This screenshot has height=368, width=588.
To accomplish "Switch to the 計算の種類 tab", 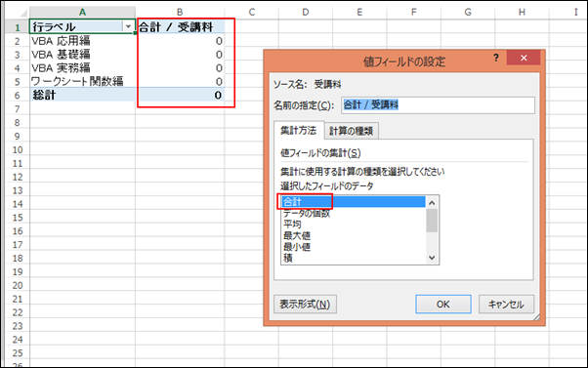I will tap(352, 131).
